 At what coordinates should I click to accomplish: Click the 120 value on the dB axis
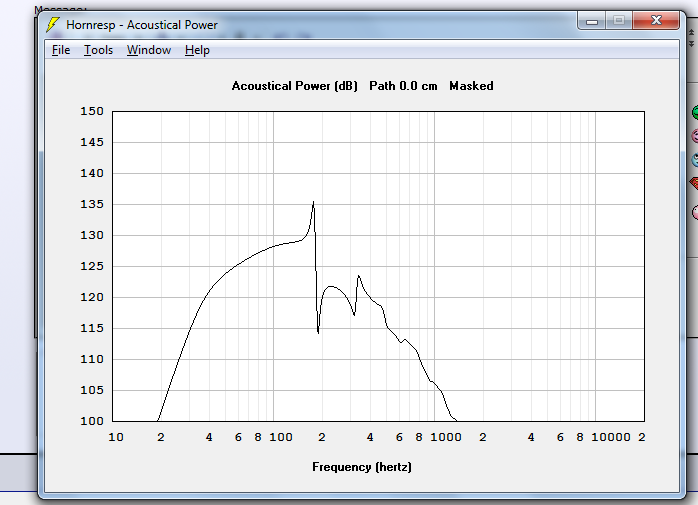coord(92,297)
